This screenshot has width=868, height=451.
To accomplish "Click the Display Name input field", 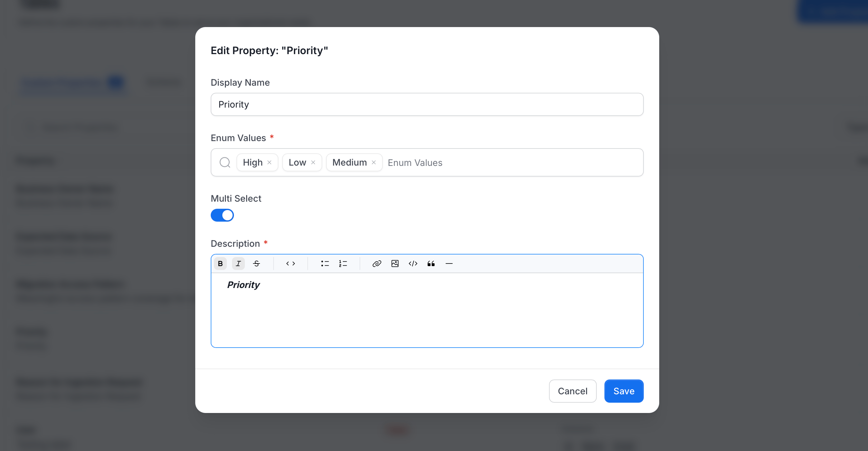I will pyautogui.click(x=427, y=104).
